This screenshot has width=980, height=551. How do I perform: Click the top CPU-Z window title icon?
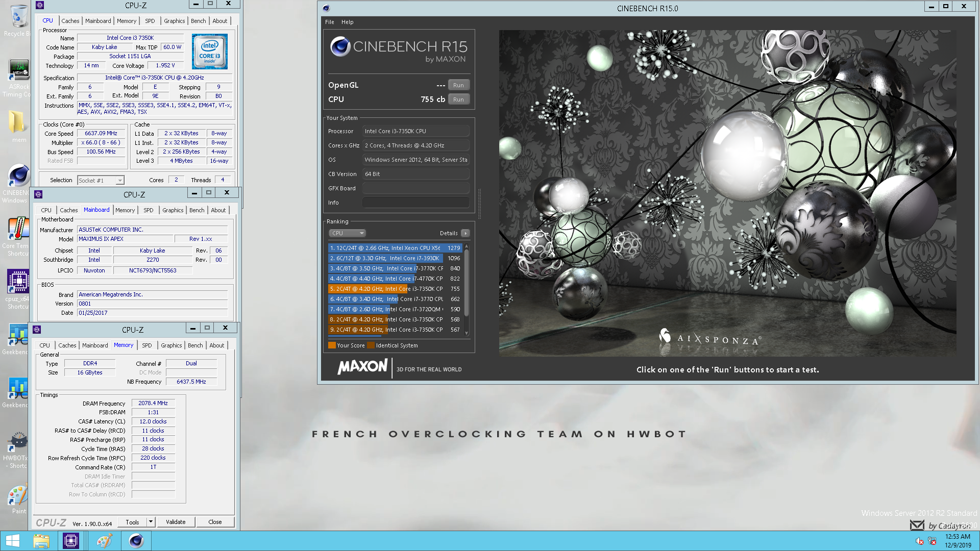click(x=40, y=5)
